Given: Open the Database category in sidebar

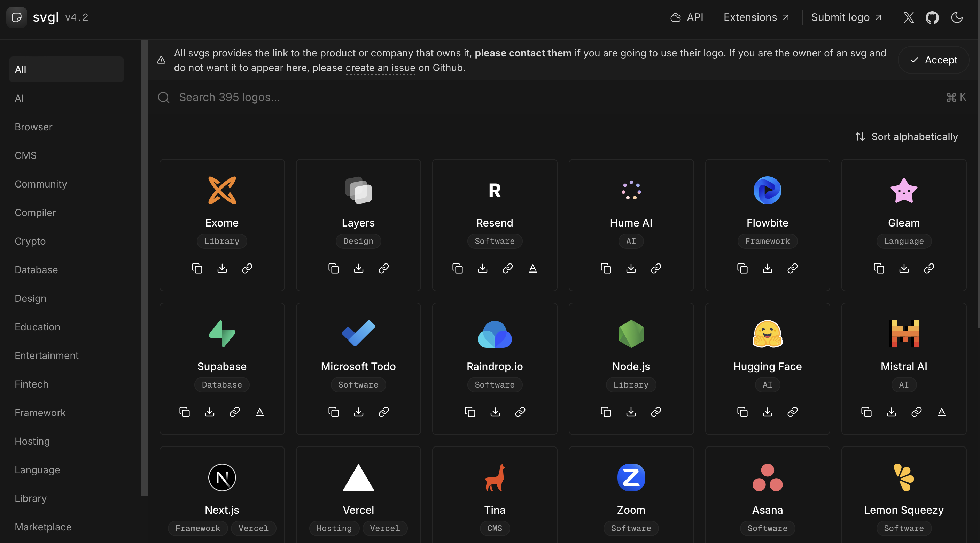Looking at the screenshot, I should [67, 270].
